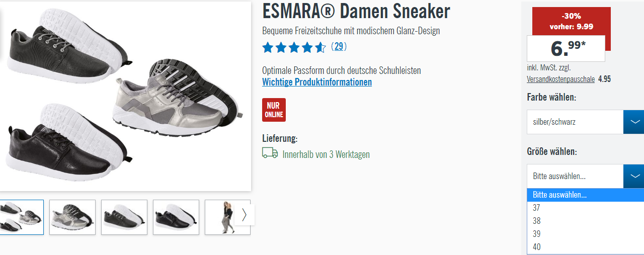
Task: Click the next thumbnails arrow chevron
Action: (x=245, y=215)
